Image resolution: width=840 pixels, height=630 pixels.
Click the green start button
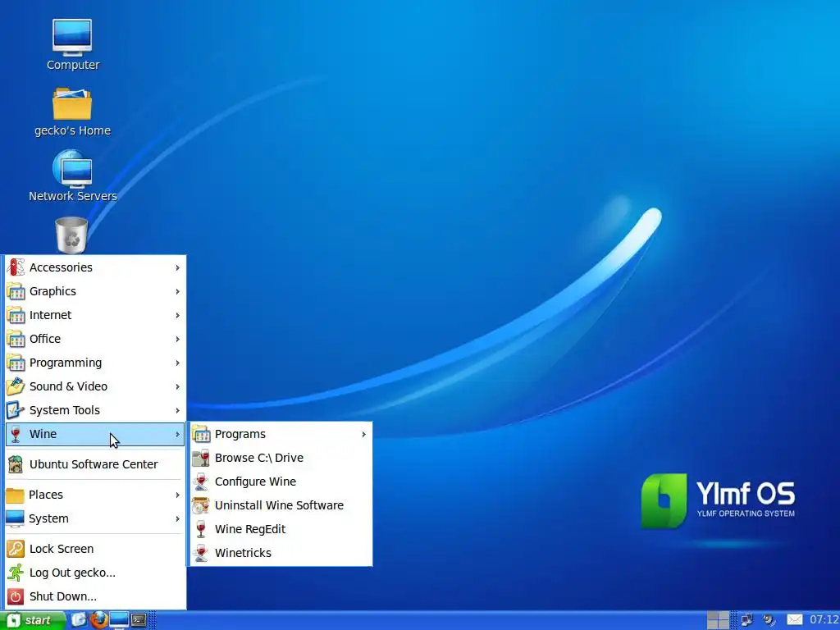[32, 620]
